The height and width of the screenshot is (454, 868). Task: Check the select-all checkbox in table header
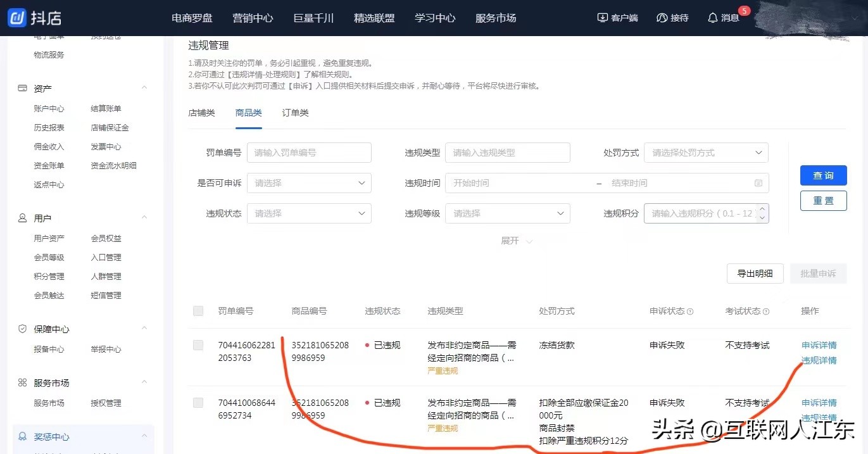(198, 311)
